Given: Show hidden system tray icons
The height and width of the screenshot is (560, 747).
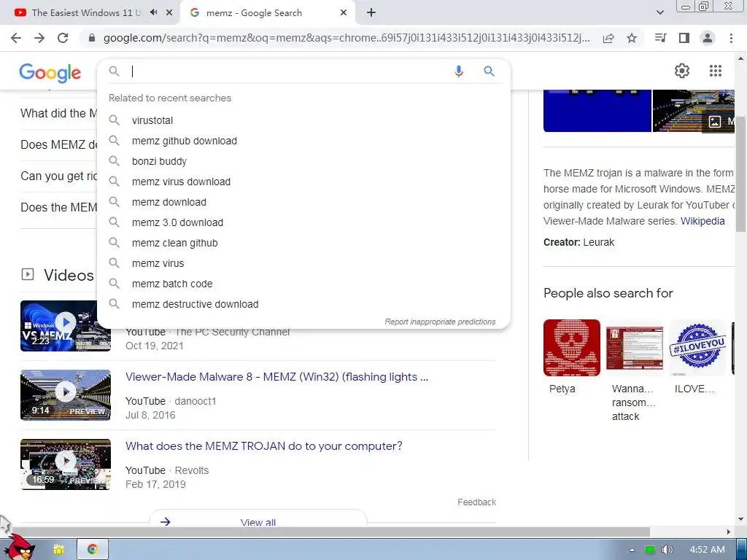Looking at the screenshot, I should [x=632, y=550].
